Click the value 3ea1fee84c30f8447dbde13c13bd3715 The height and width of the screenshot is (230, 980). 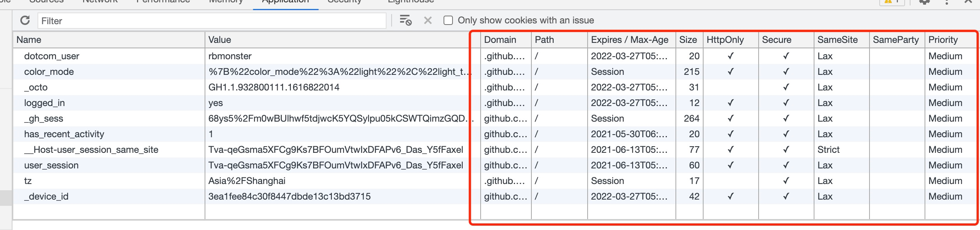289,196
